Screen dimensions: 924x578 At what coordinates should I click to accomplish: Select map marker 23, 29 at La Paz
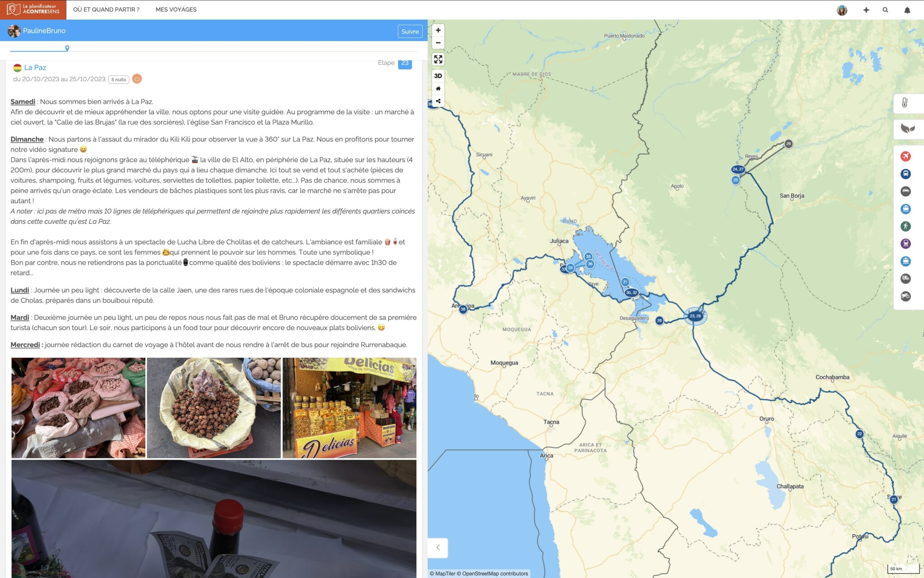695,316
